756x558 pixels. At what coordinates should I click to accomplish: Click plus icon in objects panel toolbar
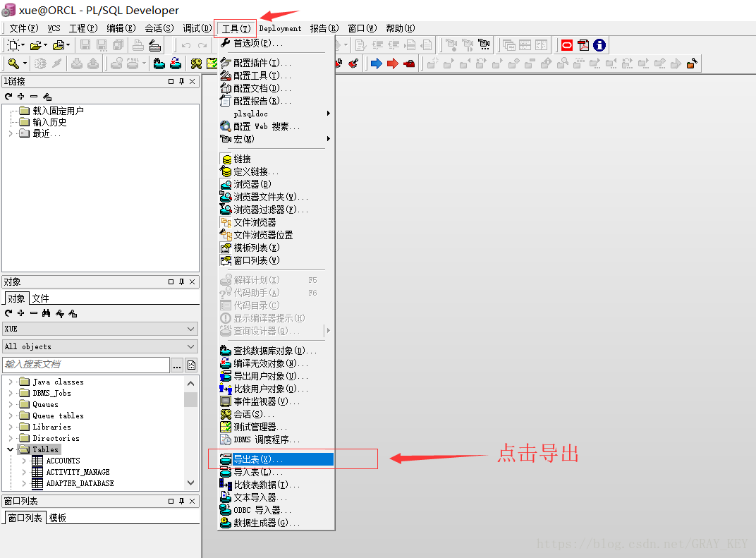pyautogui.click(x=20, y=313)
